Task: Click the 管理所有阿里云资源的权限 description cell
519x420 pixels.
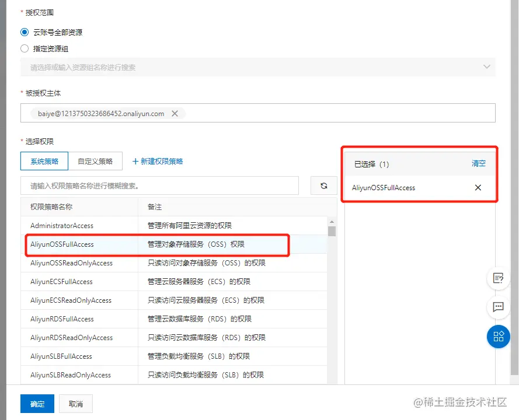Action: (232, 226)
